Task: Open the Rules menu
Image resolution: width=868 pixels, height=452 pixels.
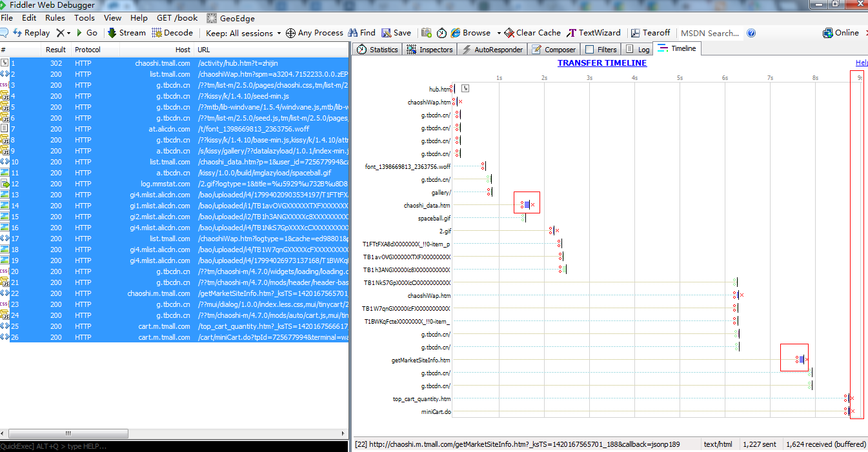Action: (x=55, y=18)
